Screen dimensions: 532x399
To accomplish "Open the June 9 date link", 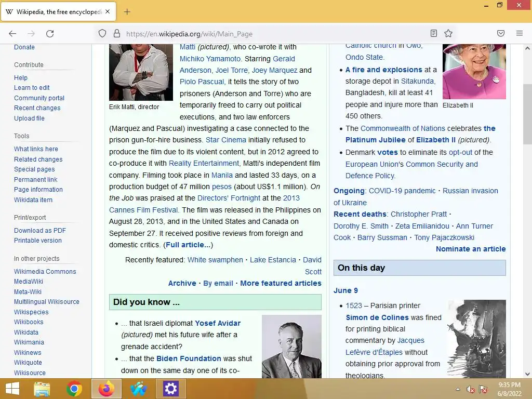I will pyautogui.click(x=345, y=290).
